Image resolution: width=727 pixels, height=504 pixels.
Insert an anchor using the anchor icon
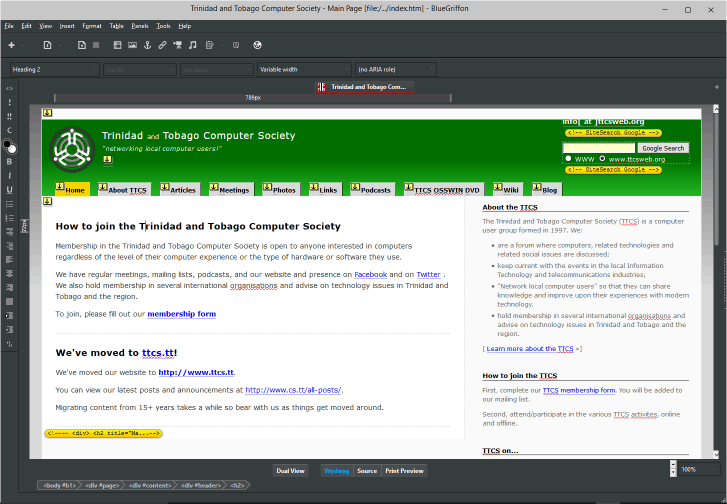(147, 45)
